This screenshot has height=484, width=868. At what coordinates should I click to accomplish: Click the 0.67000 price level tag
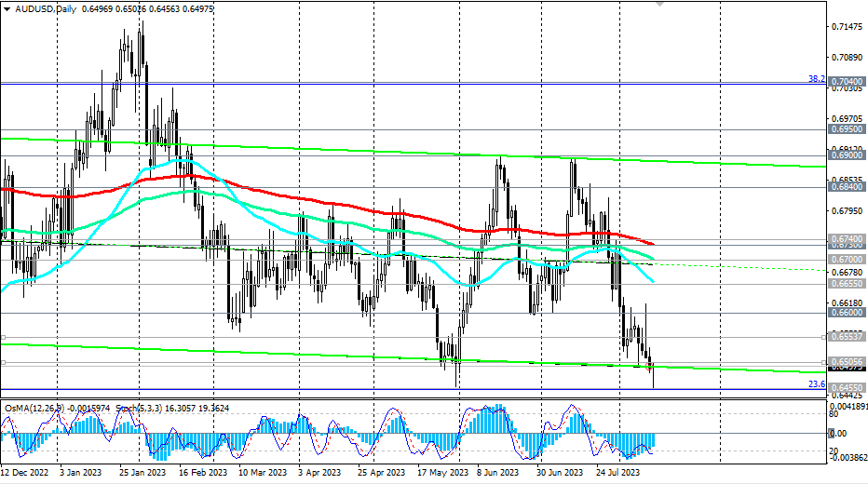click(847, 259)
